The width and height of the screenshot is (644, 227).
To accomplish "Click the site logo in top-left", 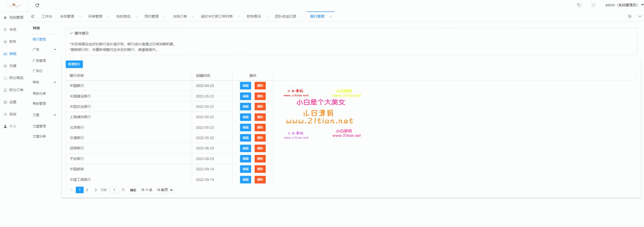I will click(14, 5).
